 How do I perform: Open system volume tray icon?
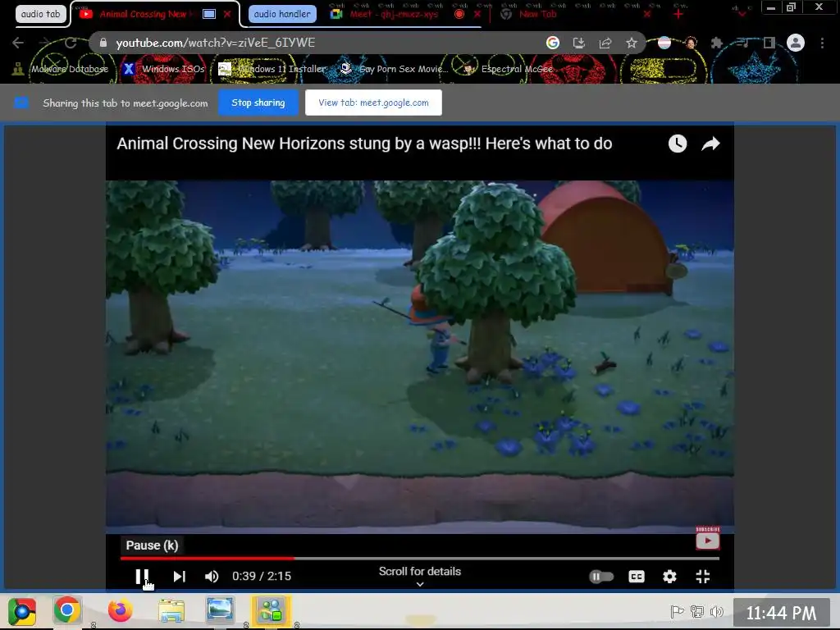coord(716,611)
